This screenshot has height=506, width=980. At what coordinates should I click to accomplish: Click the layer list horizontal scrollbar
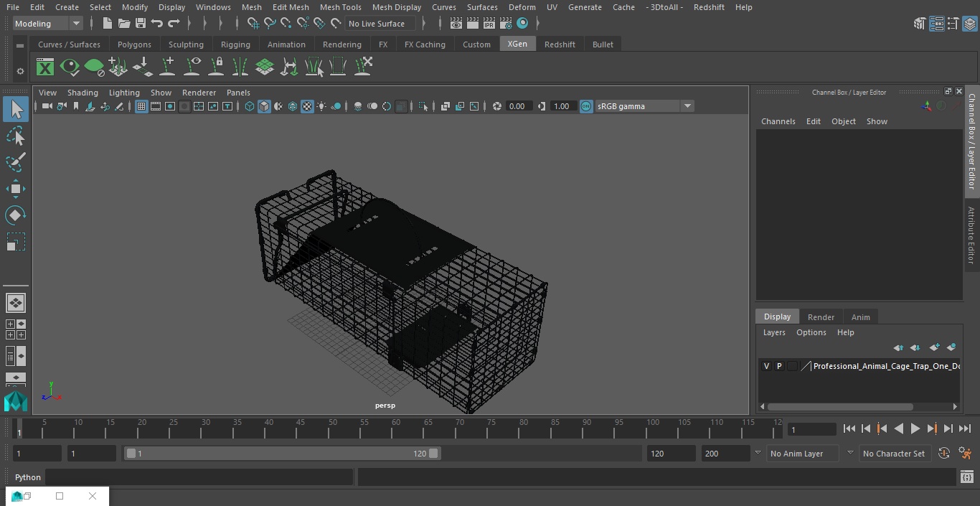[840, 407]
